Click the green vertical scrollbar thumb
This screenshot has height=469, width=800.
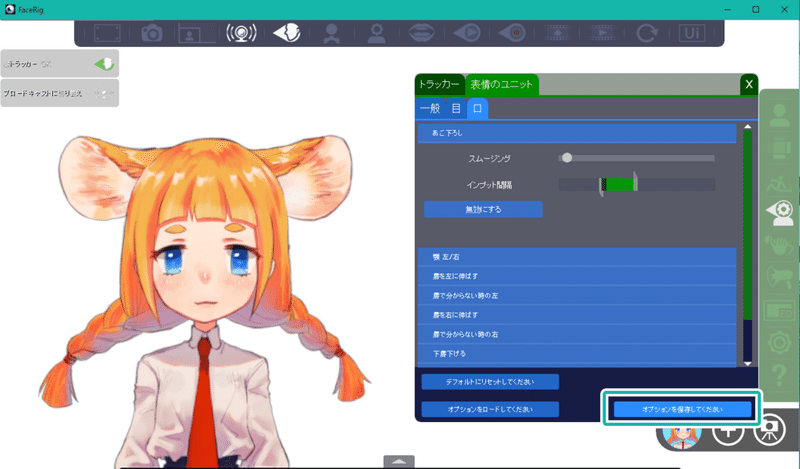pos(747,225)
